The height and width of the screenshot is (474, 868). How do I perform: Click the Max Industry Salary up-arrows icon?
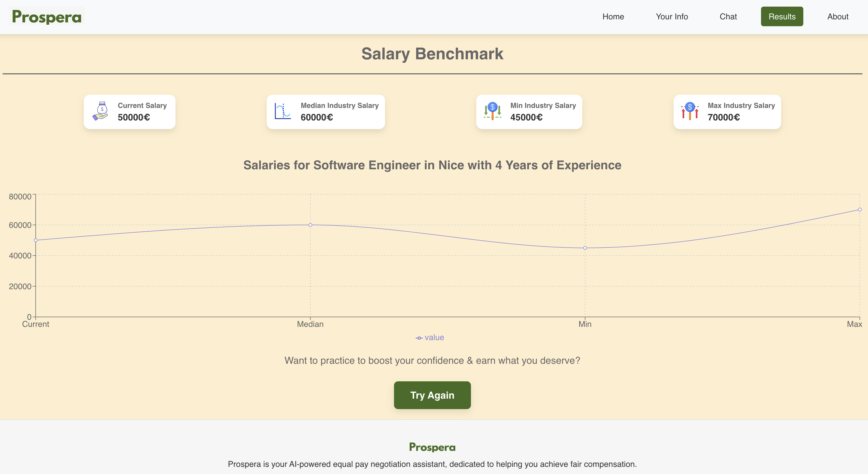(x=690, y=111)
